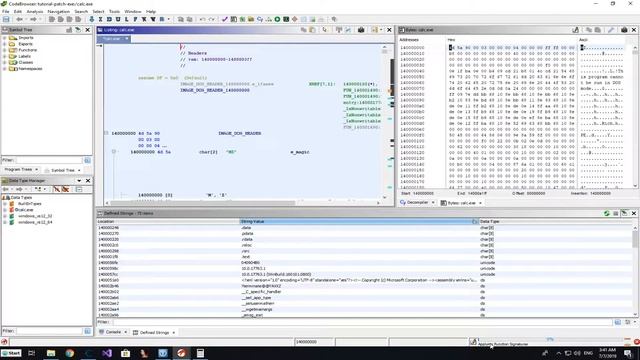640x360 pixels.
Task: Open the Data Type Manager dropdown menu arrow
Action: tap(79, 180)
